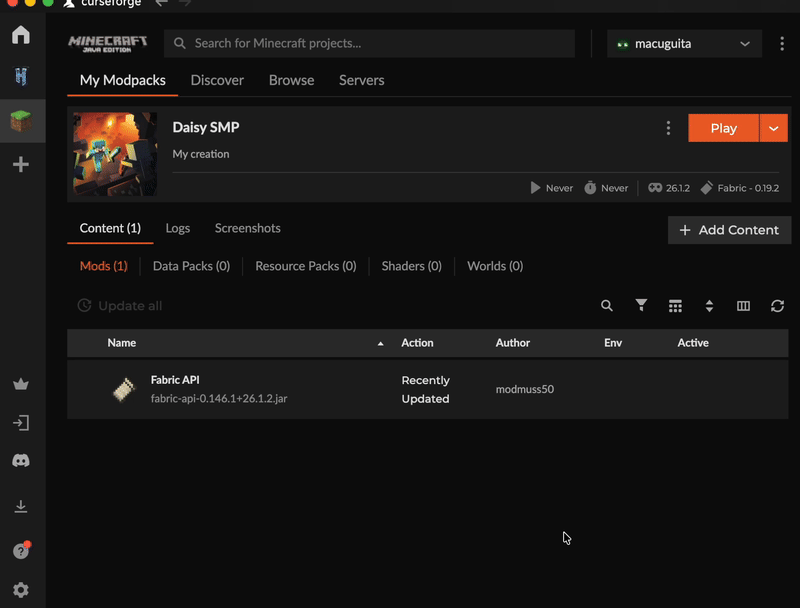Screen dimensions: 800x608
Task: Open Daisy SMP three-dot menu
Action: pyautogui.click(x=668, y=128)
